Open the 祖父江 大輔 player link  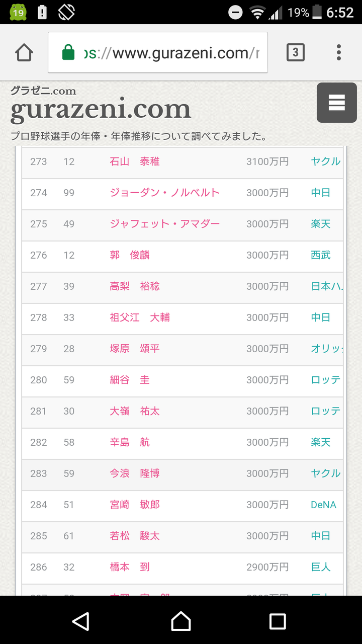(140, 317)
